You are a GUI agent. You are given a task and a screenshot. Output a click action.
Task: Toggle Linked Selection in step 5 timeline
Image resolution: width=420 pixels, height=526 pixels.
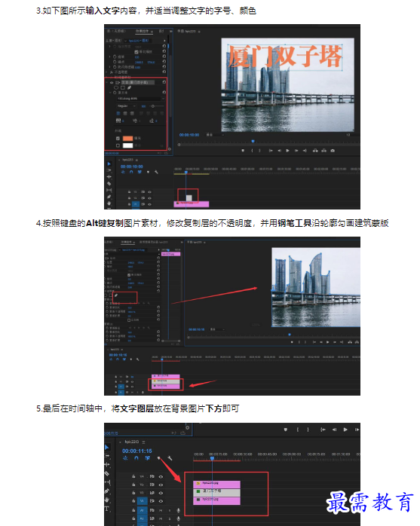coord(148,458)
